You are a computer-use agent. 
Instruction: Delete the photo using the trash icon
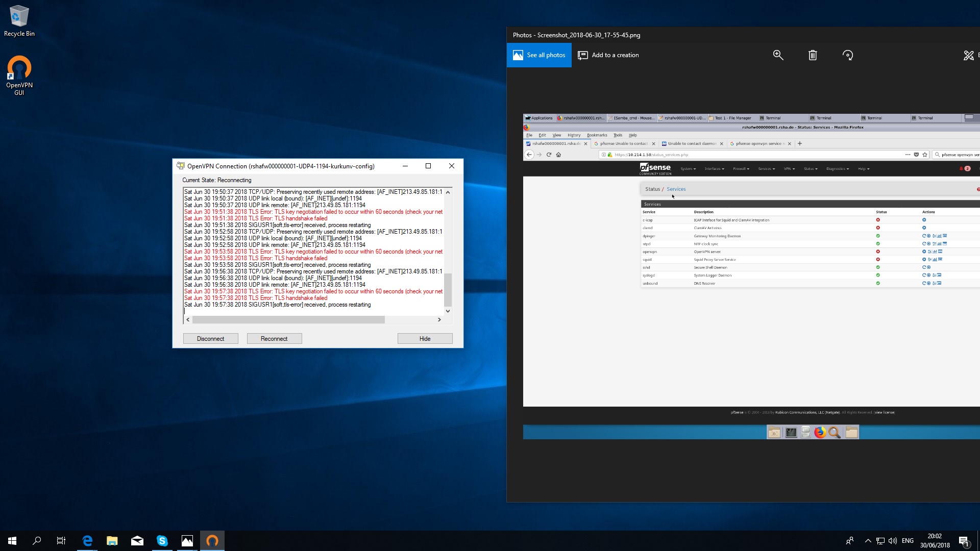tap(813, 55)
